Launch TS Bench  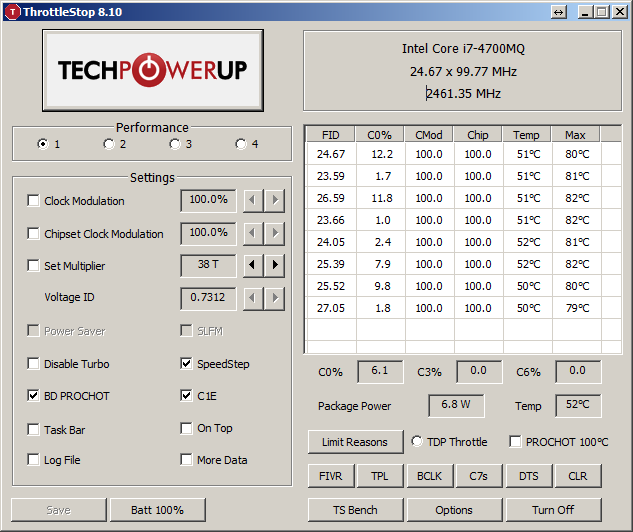[356, 510]
